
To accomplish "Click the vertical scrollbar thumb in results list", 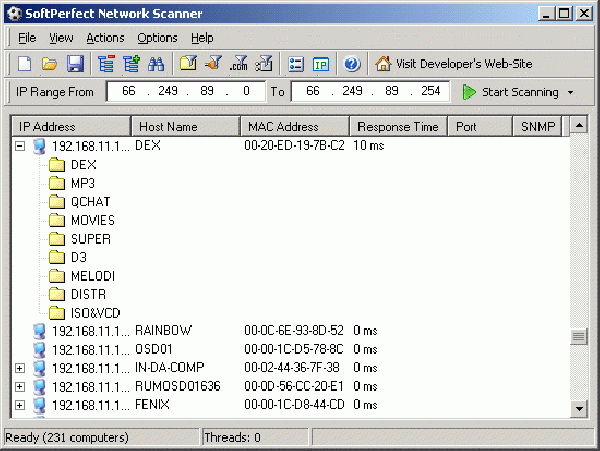I will [578, 336].
